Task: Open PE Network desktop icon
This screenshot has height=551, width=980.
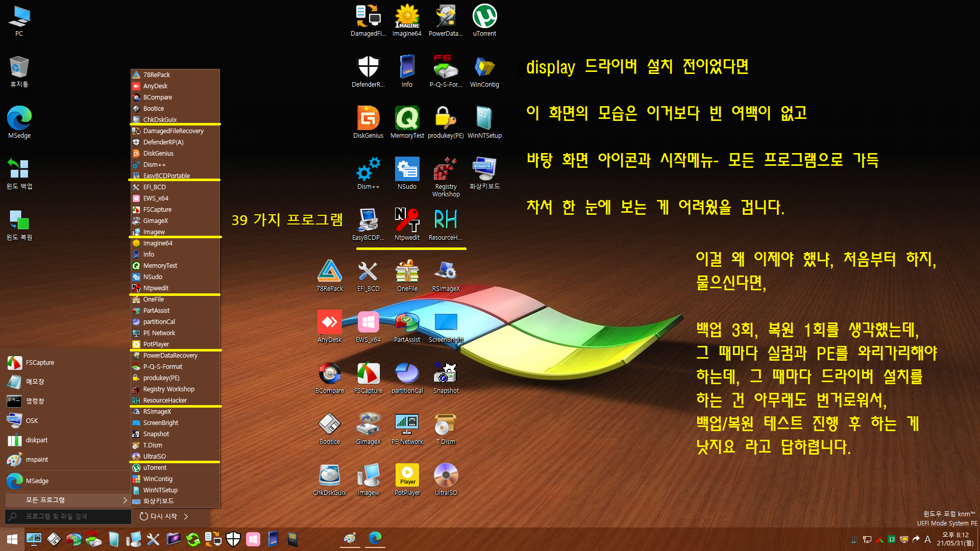Action: pos(407,429)
